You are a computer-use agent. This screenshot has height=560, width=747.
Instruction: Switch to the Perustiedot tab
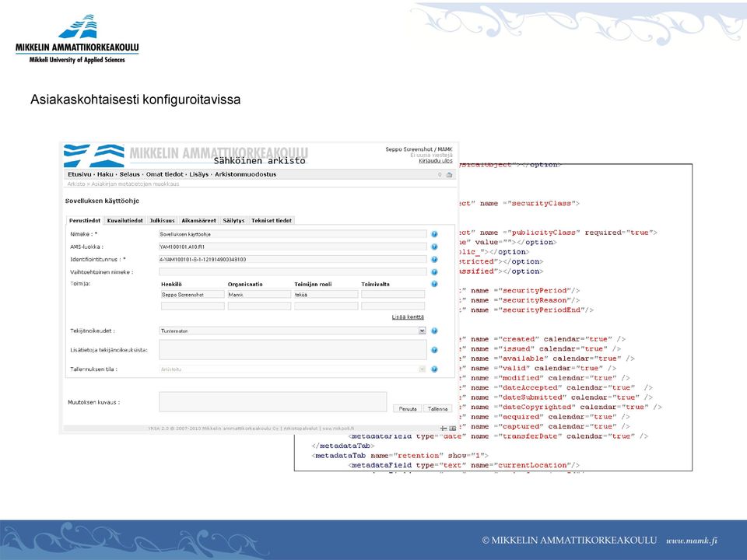[84, 220]
